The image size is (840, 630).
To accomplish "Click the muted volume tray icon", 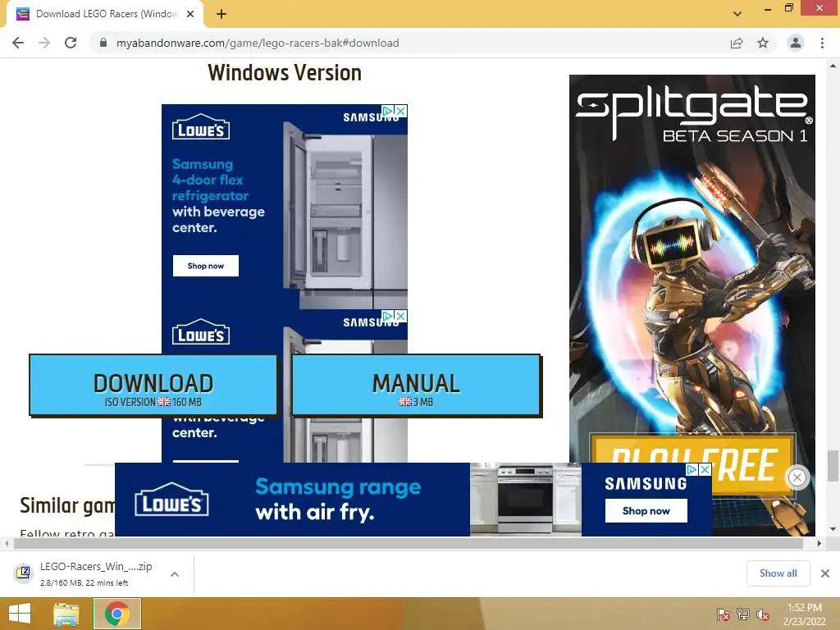I will (x=763, y=614).
